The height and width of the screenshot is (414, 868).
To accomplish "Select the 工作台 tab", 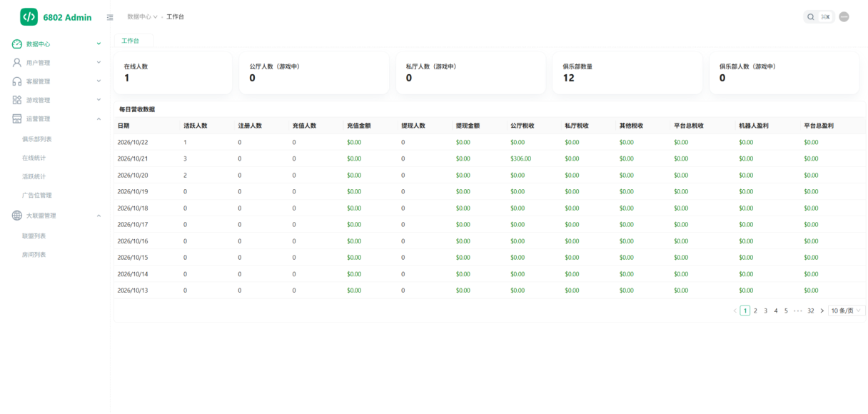I will [x=133, y=41].
